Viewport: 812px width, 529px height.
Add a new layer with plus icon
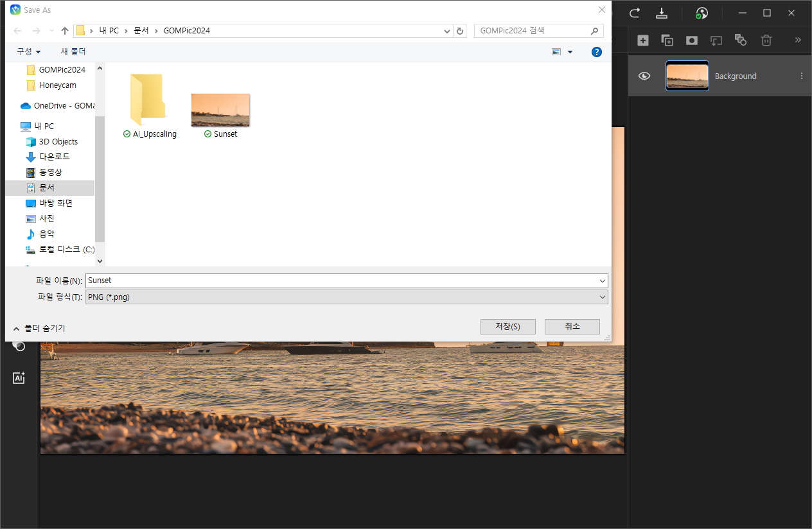click(643, 40)
